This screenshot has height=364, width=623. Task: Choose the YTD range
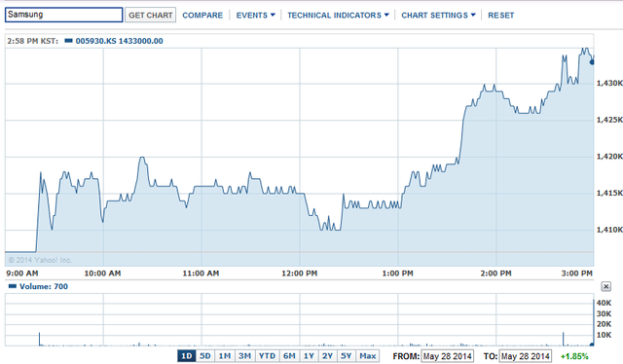pos(267,356)
